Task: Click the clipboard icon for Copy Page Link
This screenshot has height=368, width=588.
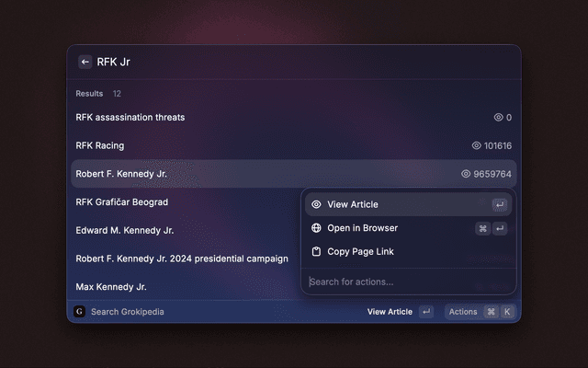Action: 316,251
